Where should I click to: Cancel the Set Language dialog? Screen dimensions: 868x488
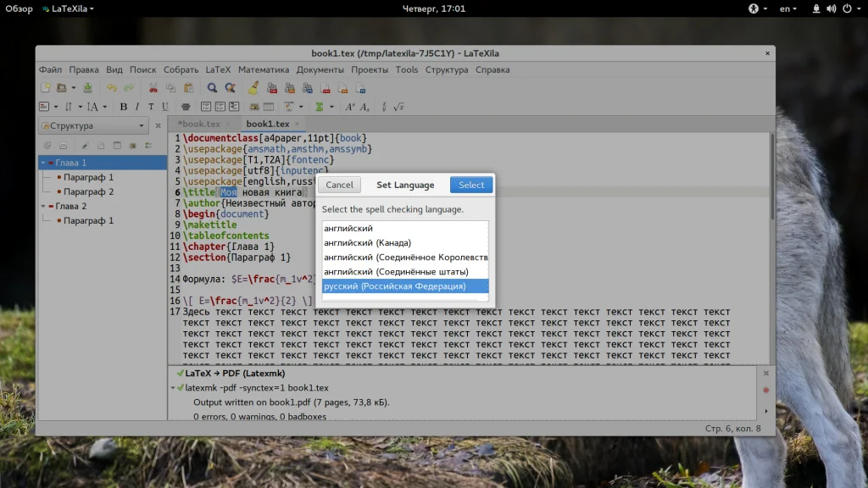[x=339, y=185]
